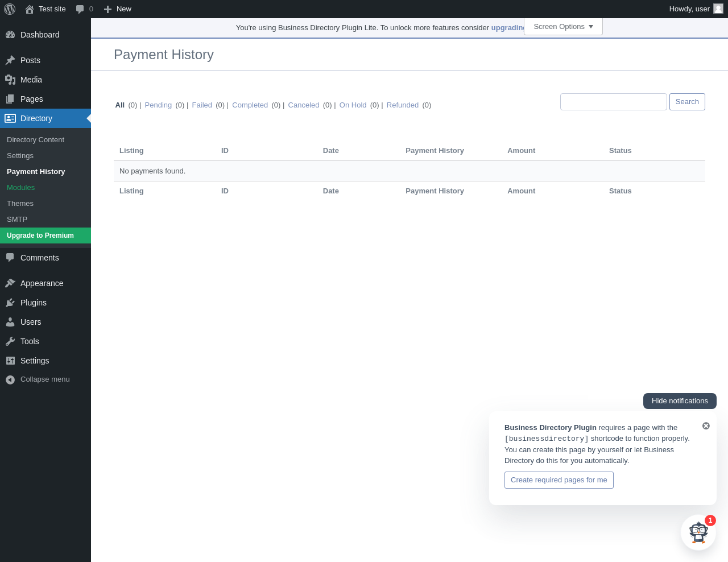Dismiss the Business Directory Plugin notice

pyautogui.click(x=706, y=426)
